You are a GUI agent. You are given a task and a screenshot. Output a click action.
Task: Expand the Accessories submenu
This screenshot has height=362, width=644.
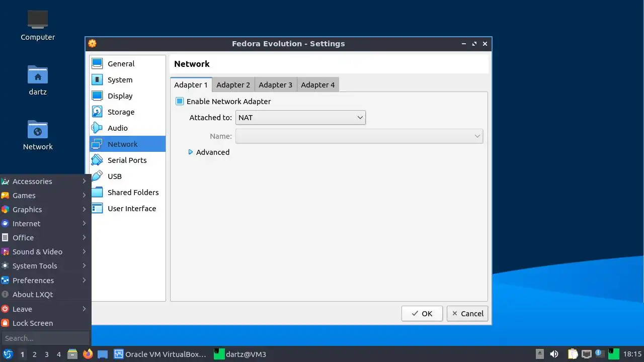coord(45,182)
